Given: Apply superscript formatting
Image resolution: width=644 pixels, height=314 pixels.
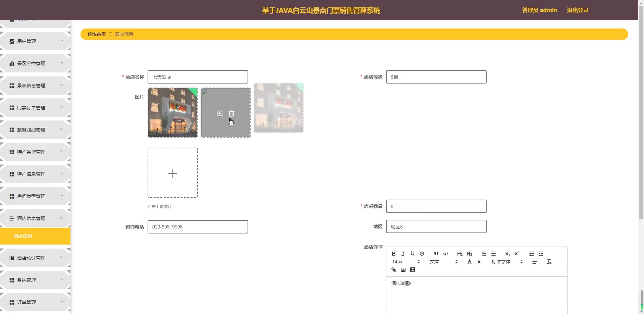Looking at the screenshot, I should click(517, 254).
